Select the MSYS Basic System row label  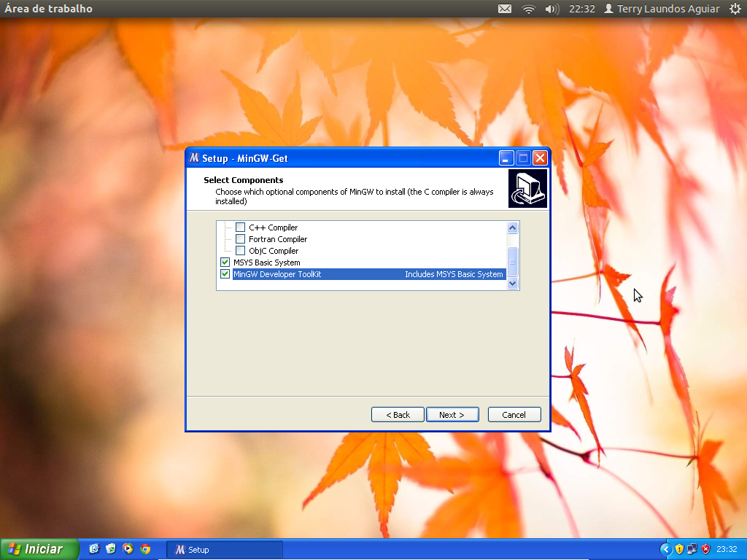point(267,262)
